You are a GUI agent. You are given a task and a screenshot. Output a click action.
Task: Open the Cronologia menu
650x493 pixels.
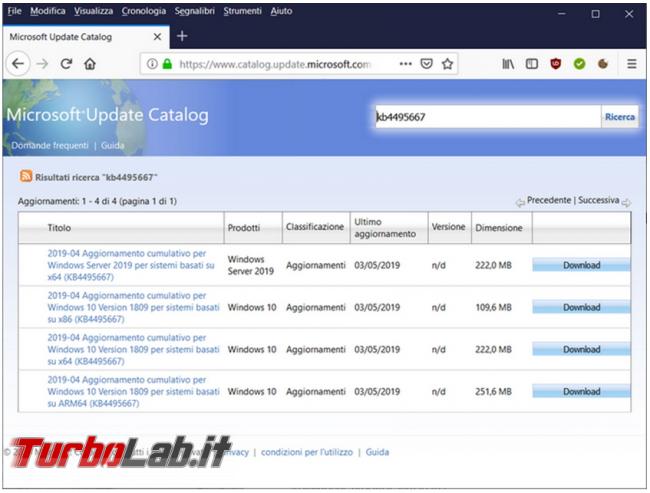[x=144, y=11]
